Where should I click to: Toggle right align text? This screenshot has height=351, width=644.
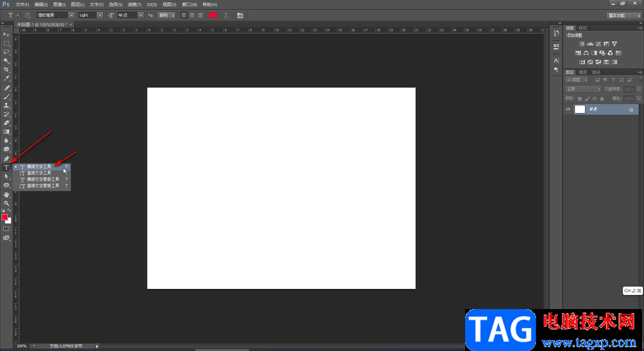200,15
